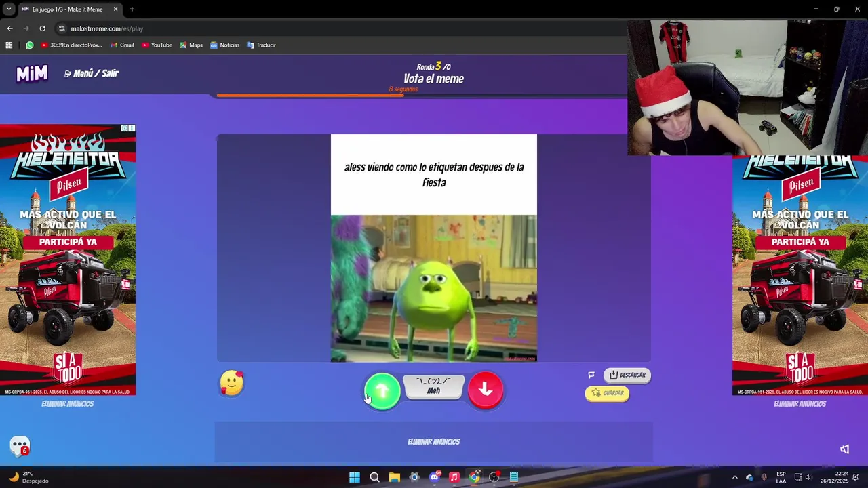The width and height of the screenshot is (868, 488).
Task: Open the WhatsApp bookmark
Action: point(30,45)
